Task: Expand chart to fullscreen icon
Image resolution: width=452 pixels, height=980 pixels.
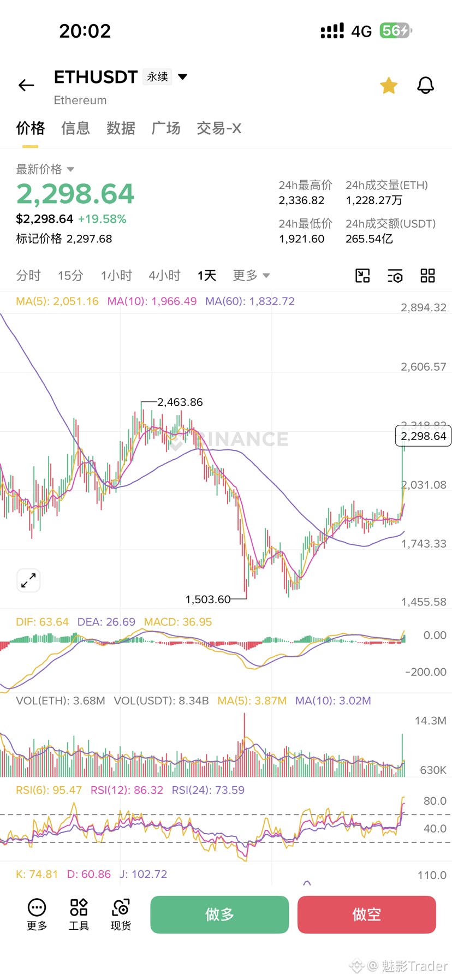Action: pyautogui.click(x=28, y=580)
